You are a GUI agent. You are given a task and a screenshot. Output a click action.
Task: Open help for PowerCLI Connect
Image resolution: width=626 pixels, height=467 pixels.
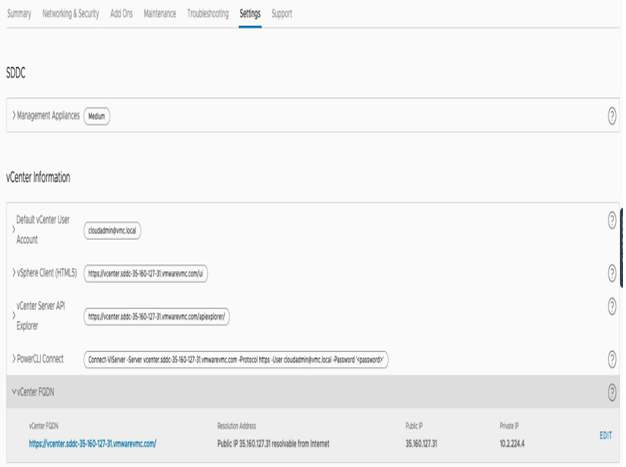pos(612,359)
